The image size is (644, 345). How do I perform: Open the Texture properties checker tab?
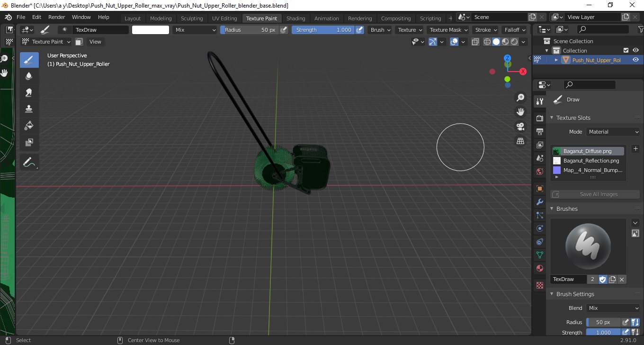click(539, 285)
